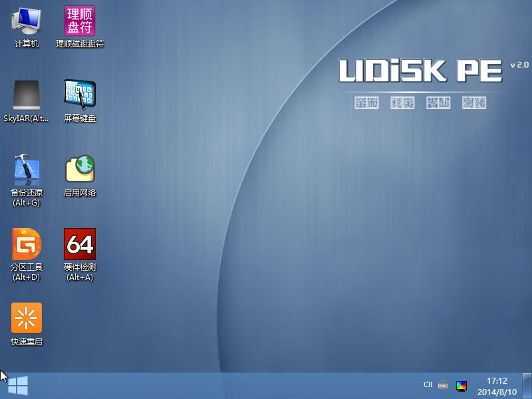The width and height of the screenshot is (532, 399).
Task: Open the Windows Start button
Action: (18, 386)
